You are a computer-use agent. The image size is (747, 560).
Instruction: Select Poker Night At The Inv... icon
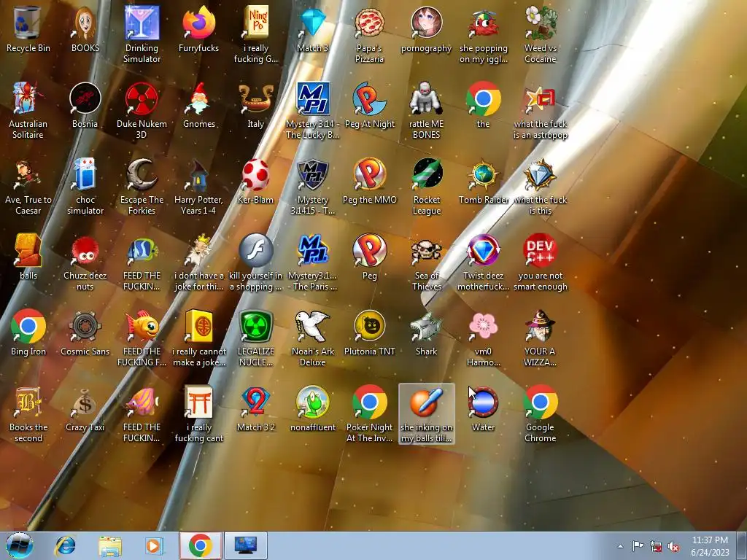[x=369, y=402]
